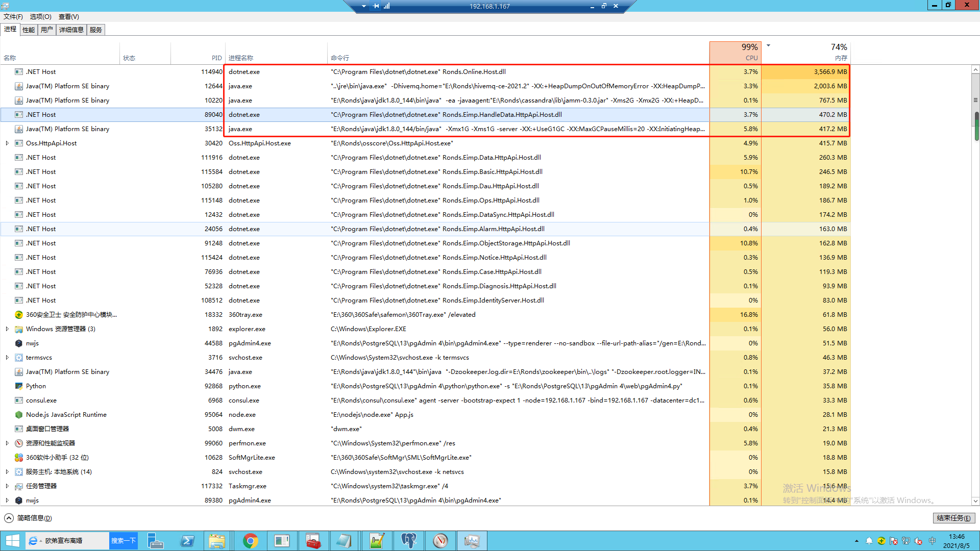The image size is (980, 551).
Task: Expand the 任务管理器 process group
Action: 7,486
